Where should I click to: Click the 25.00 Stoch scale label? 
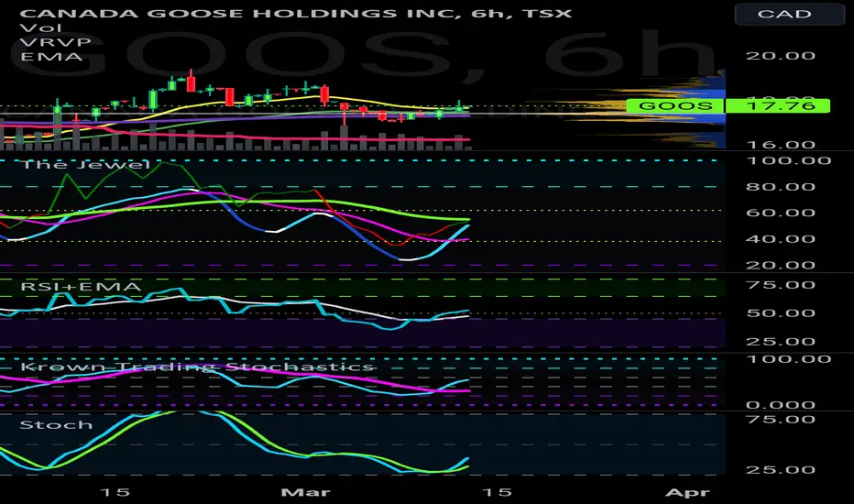[781, 470]
